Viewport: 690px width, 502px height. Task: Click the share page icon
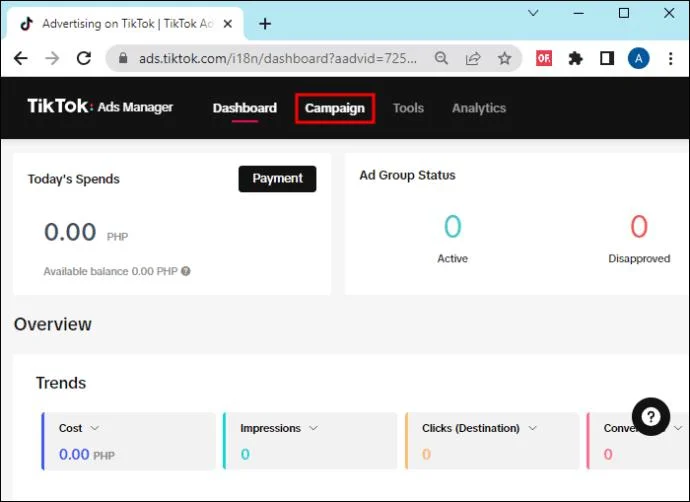click(x=473, y=58)
